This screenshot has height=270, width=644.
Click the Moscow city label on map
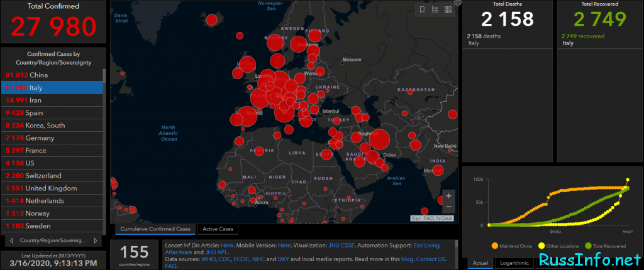point(351,60)
